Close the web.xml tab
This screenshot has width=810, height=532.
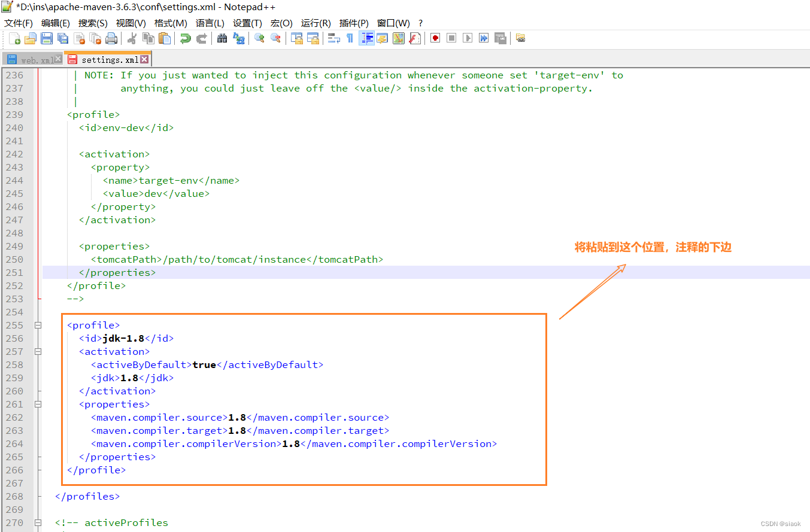(x=58, y=59)
